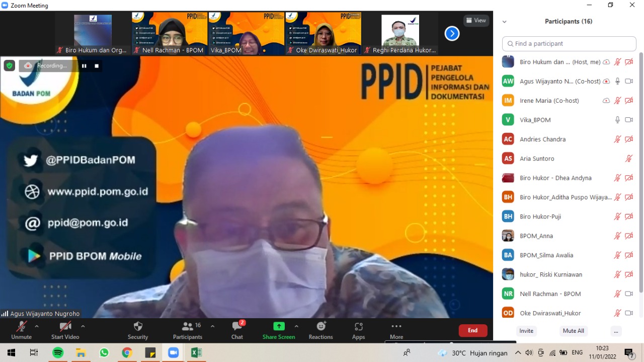Expand share options arrow next to Share Screen

coord(296,326)
